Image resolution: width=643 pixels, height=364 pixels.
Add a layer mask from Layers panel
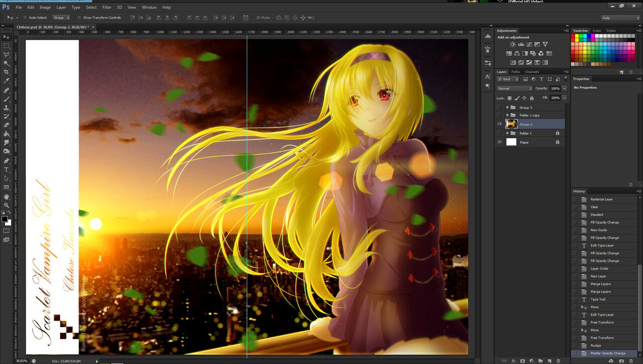[x=522, y=361]
